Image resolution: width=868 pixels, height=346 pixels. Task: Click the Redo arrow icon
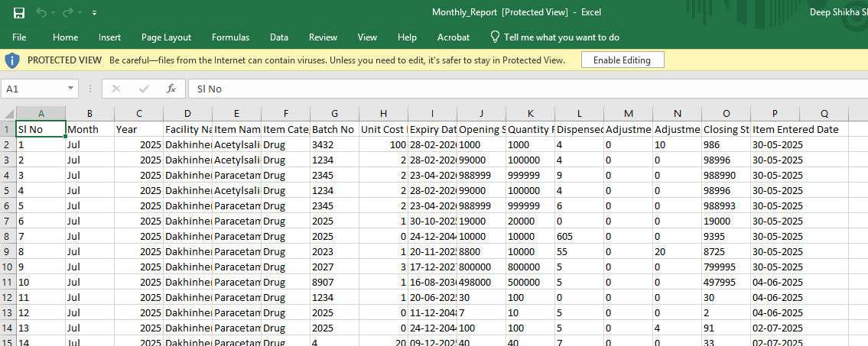click(67, 13)
